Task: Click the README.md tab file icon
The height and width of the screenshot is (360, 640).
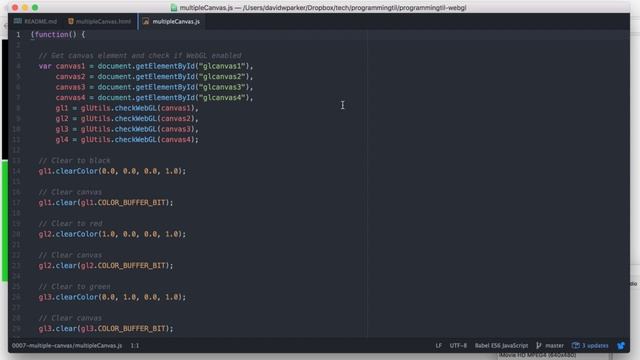Action: point(18,21)
